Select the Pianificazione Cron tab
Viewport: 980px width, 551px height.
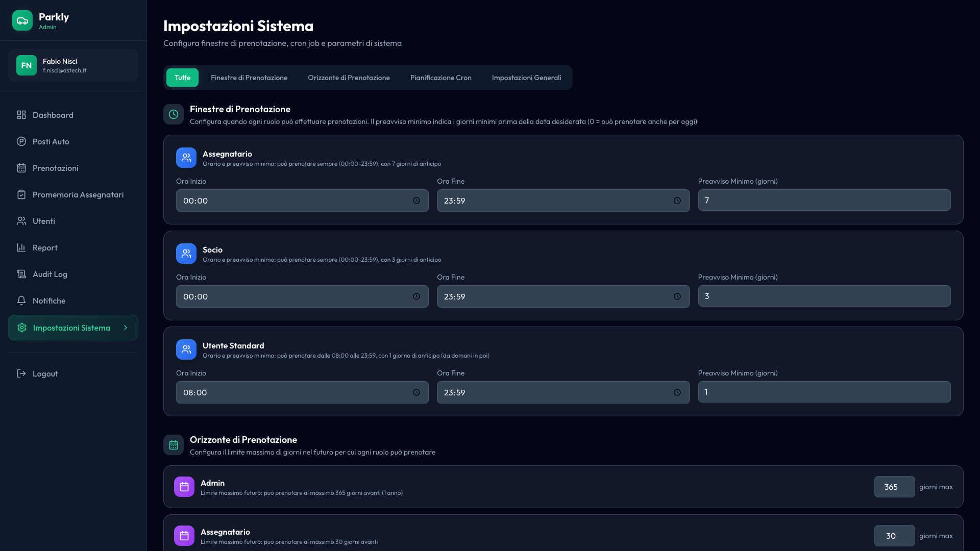click(440, 78)
